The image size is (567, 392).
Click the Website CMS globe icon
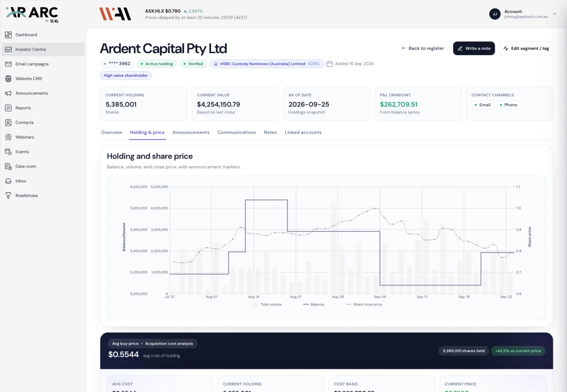click(8, 79)
